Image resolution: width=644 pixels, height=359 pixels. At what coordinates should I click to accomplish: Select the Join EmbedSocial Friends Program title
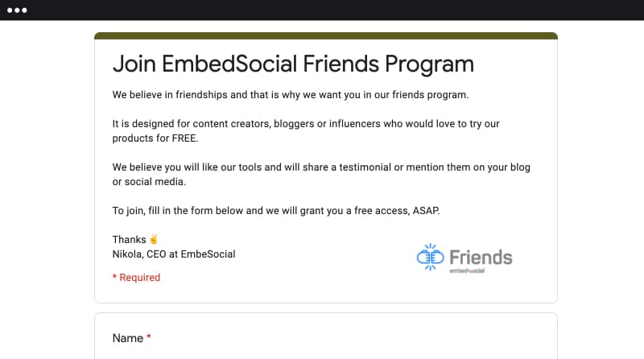pos(293,64)
